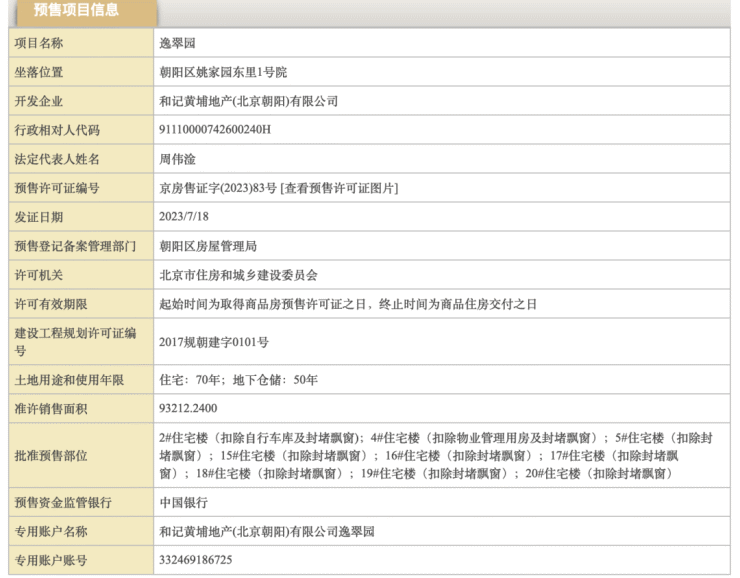Click developer name in 开发企业 row
The width and height of the screenshot is (740, 578).
tap(249, 101)
